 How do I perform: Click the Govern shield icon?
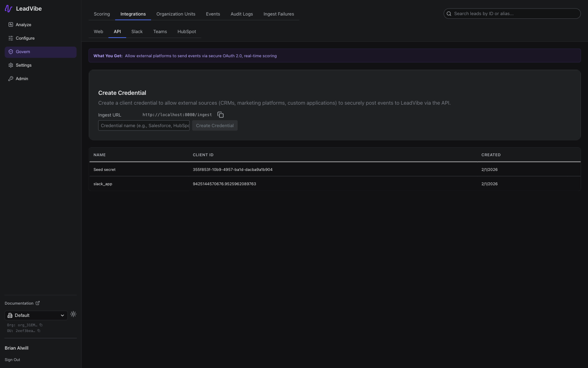coord(11,52)
